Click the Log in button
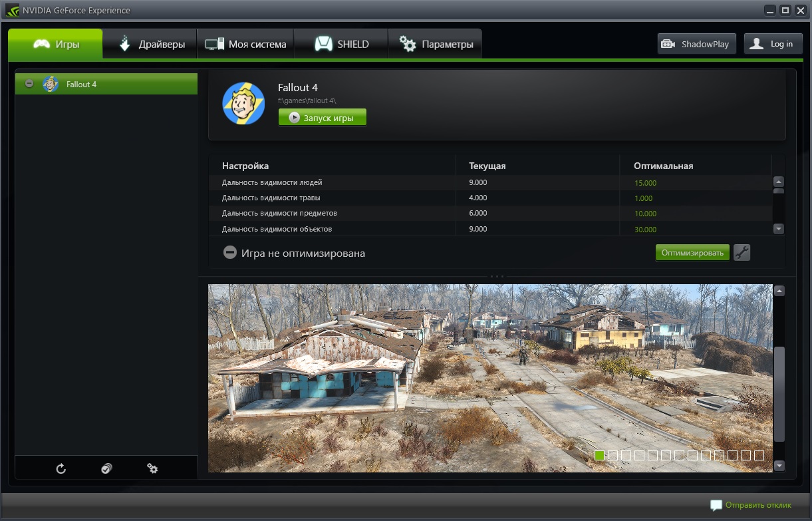The height and width of the screenshot is (521, 812). (773, 44)
